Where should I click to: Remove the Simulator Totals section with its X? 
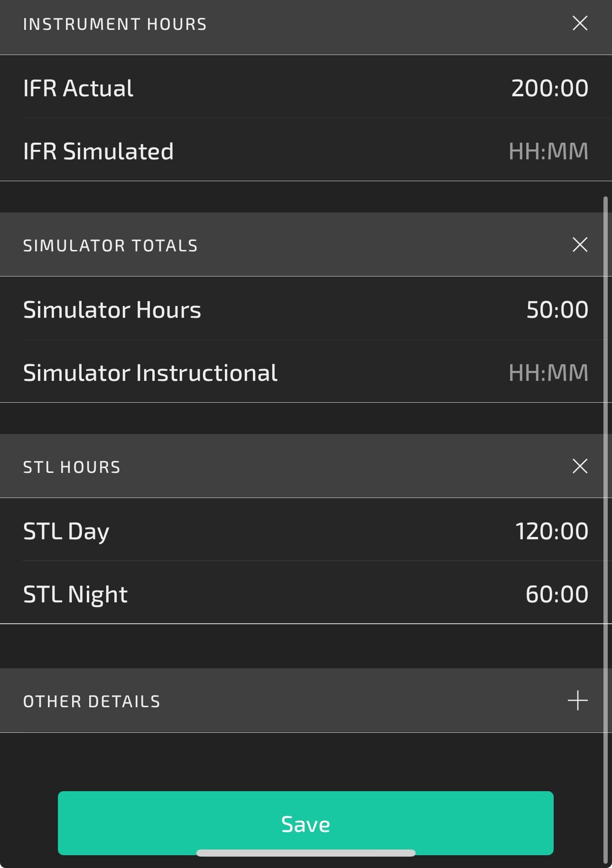pyautogui.click(x=580, y=245)
